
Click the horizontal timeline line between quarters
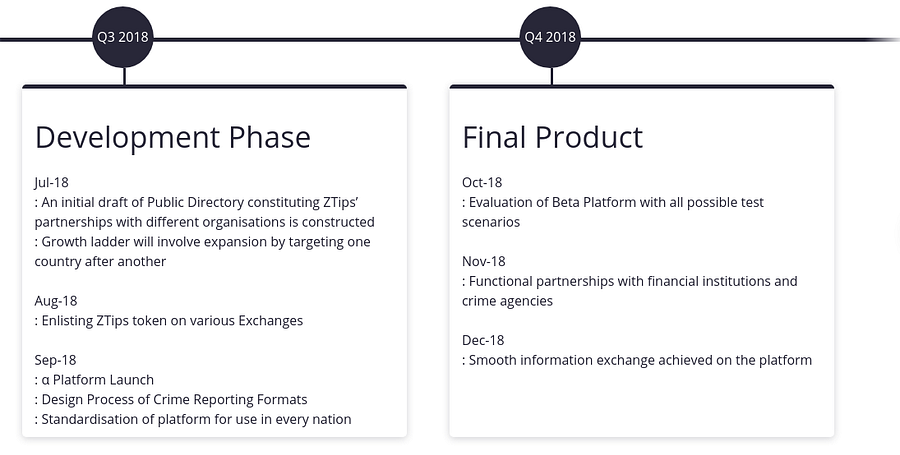coord(336,40)
